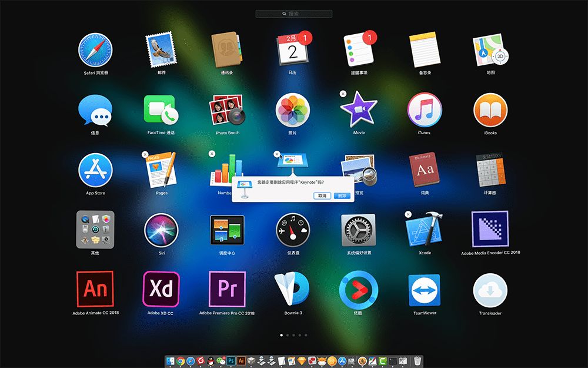Image resolution: width=588 pixels, height=368 pixels.
Task: Click the Launchpad 搜索 search field
Action: pyautogui.click(x=293, y=14)
